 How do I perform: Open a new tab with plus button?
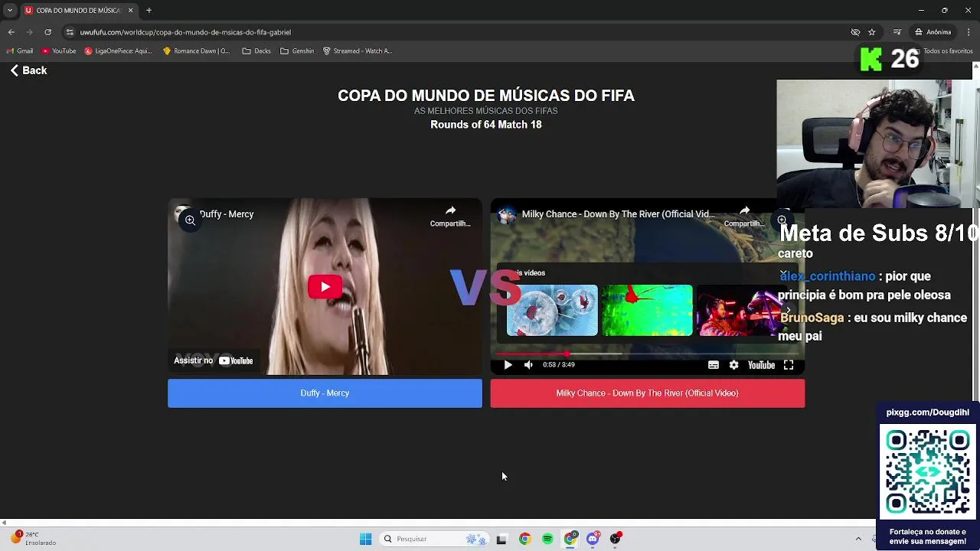coord(149,11)
